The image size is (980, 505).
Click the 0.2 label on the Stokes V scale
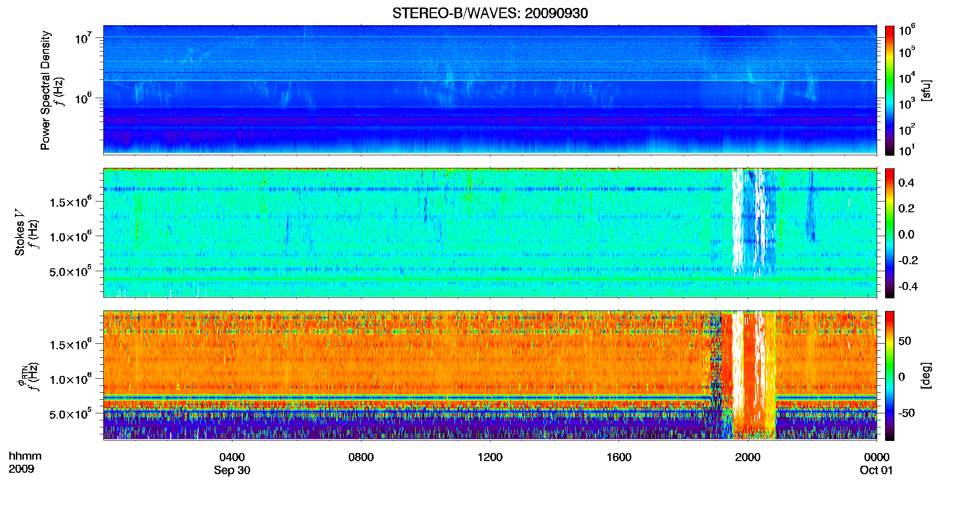click(906, 209)
